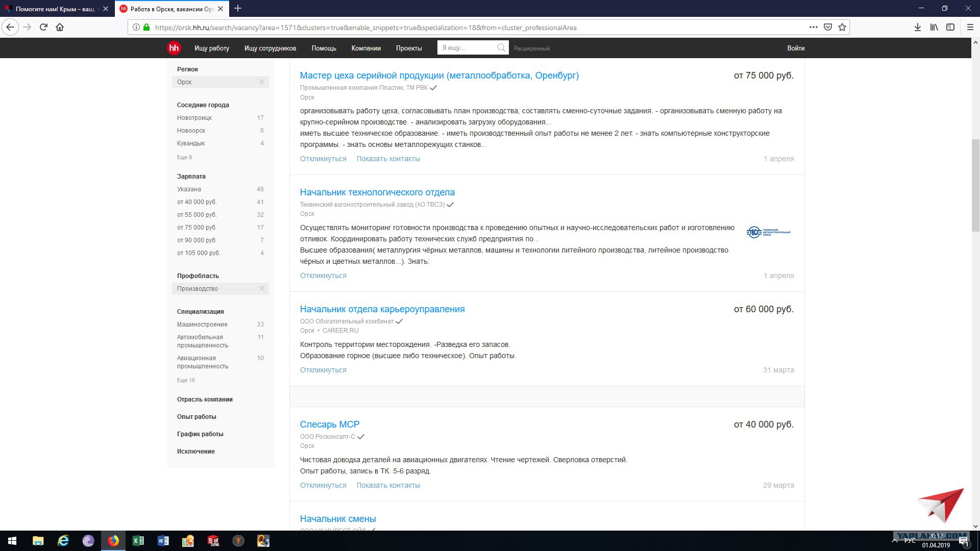The height and width of the screenshot is (551, 980).
Task: Click the Я ищу search field
Action: click(x=468, y=48)
